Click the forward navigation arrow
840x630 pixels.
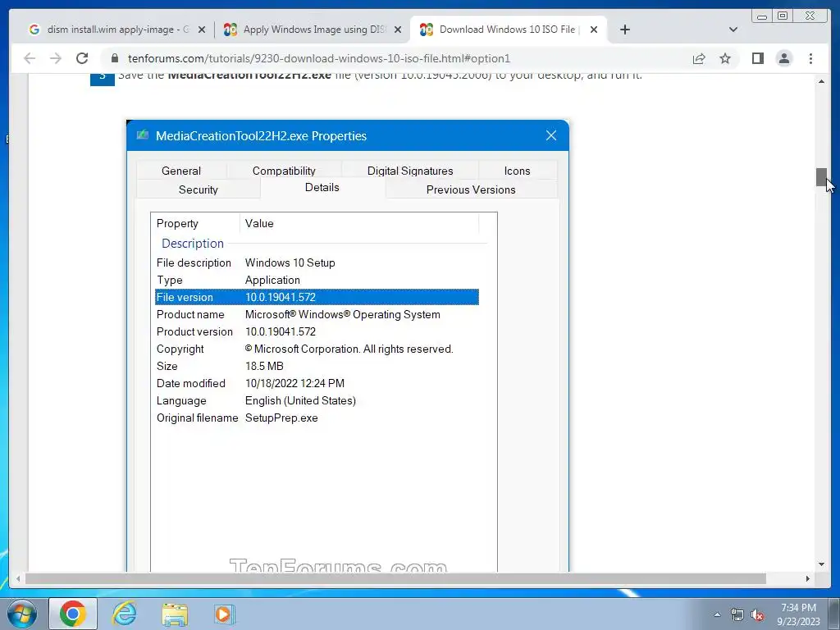point(56,58)
